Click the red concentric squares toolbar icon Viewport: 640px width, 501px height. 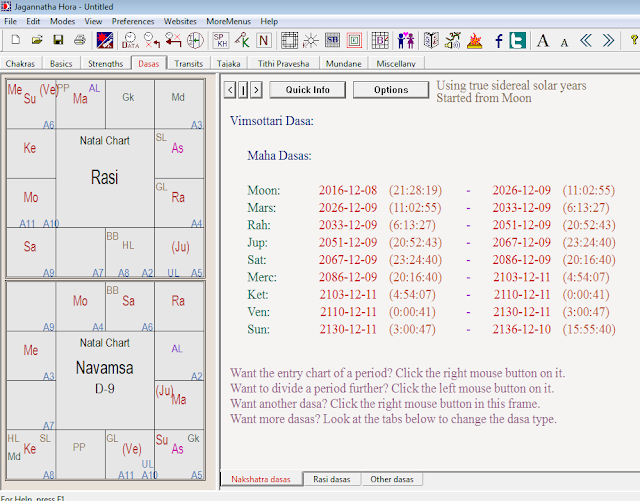pyautogui.click(x=354, y=40)
